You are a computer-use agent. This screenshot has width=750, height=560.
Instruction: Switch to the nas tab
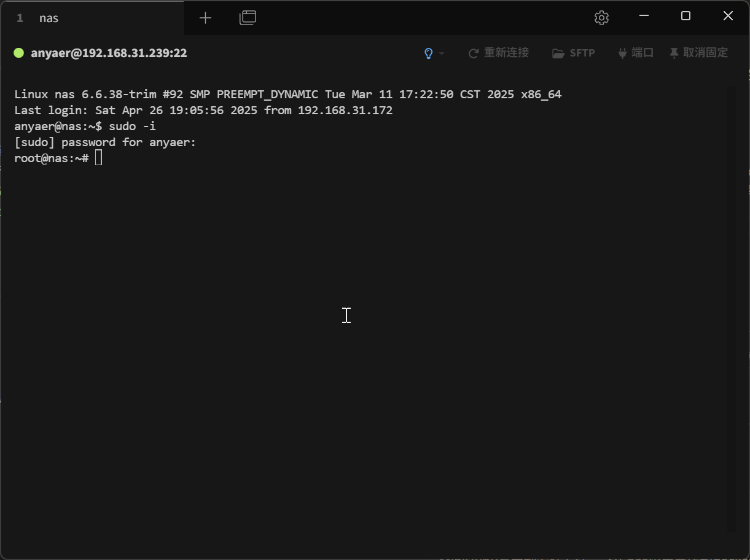point(49,18)
